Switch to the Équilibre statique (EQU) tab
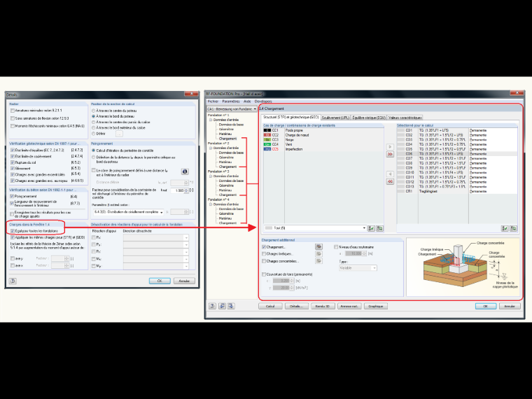The width and height of the screenshot is (532, 399). [369, 118]
